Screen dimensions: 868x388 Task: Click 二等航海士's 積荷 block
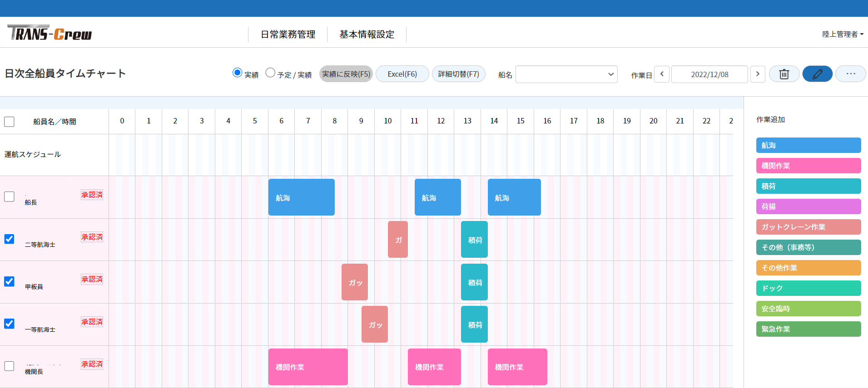tap(474, 240)
